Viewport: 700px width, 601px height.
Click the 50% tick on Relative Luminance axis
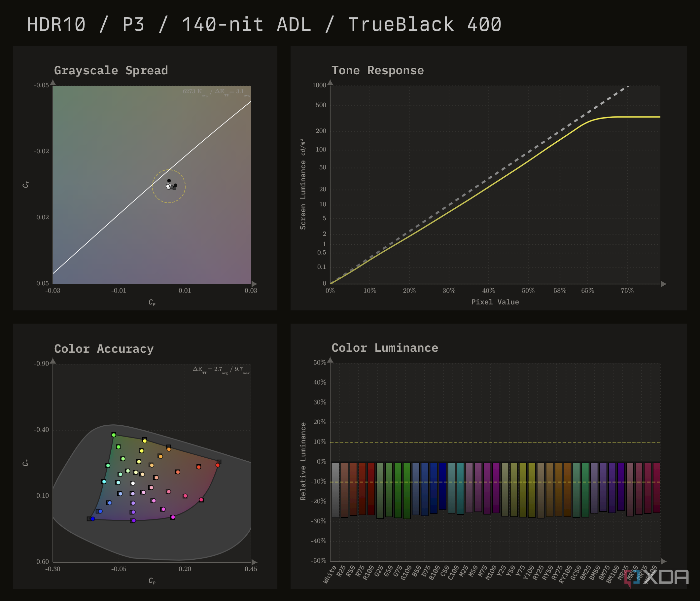click(320, 363)
